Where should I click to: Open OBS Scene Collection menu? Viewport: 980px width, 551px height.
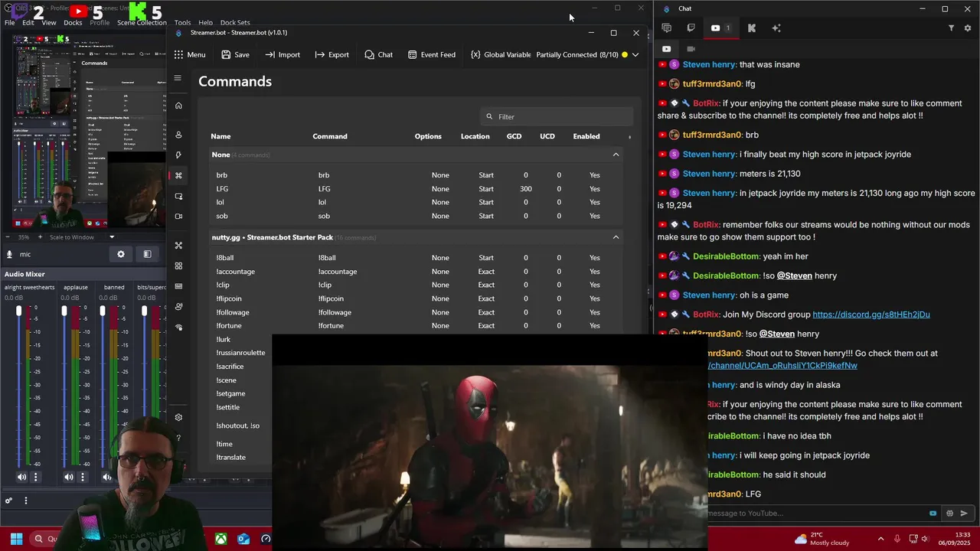point(142,23)
